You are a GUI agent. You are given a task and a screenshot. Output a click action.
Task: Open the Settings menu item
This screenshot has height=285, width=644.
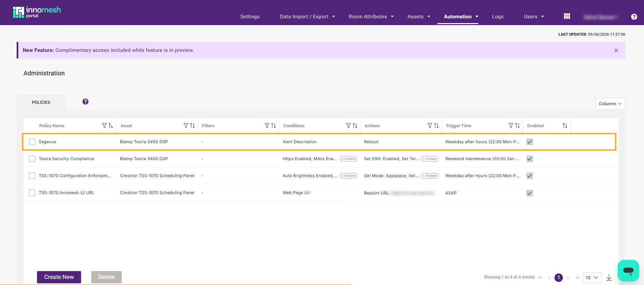[x=250, y=17]
